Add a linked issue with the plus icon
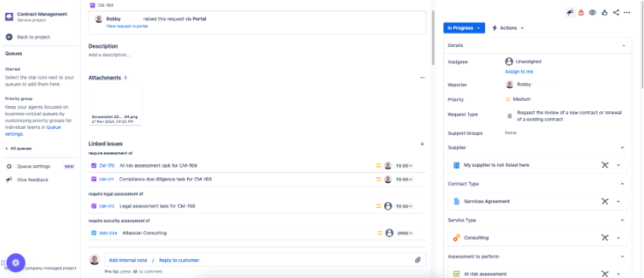The height and width of the screenshot is (278, 644). coord(422,144)
